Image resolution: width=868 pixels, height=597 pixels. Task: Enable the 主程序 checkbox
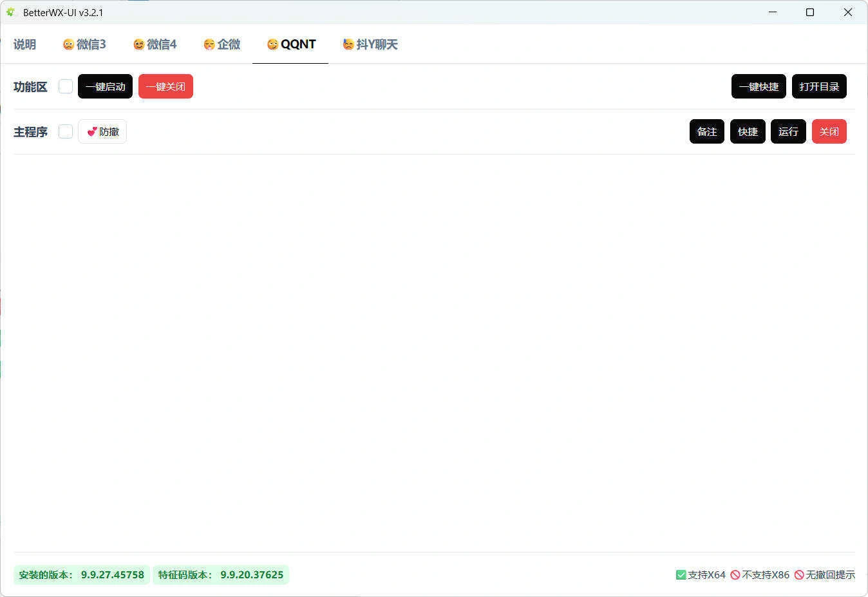tap(65, 131)
